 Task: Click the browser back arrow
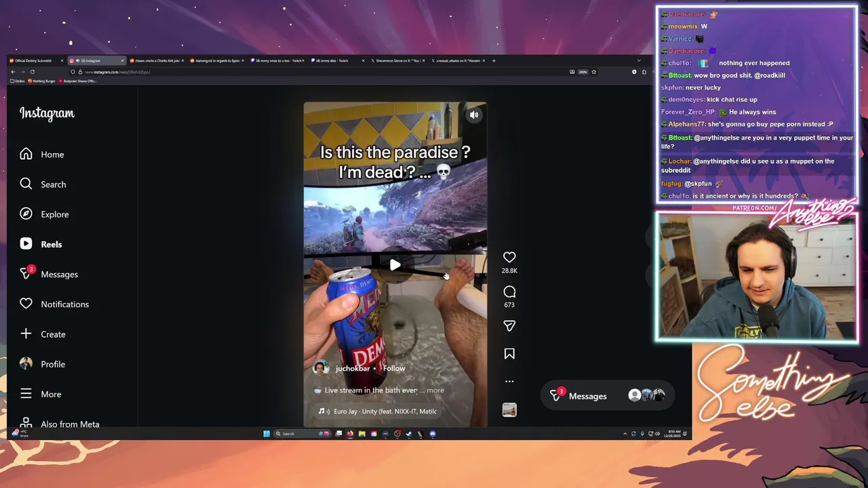(13, 72)
